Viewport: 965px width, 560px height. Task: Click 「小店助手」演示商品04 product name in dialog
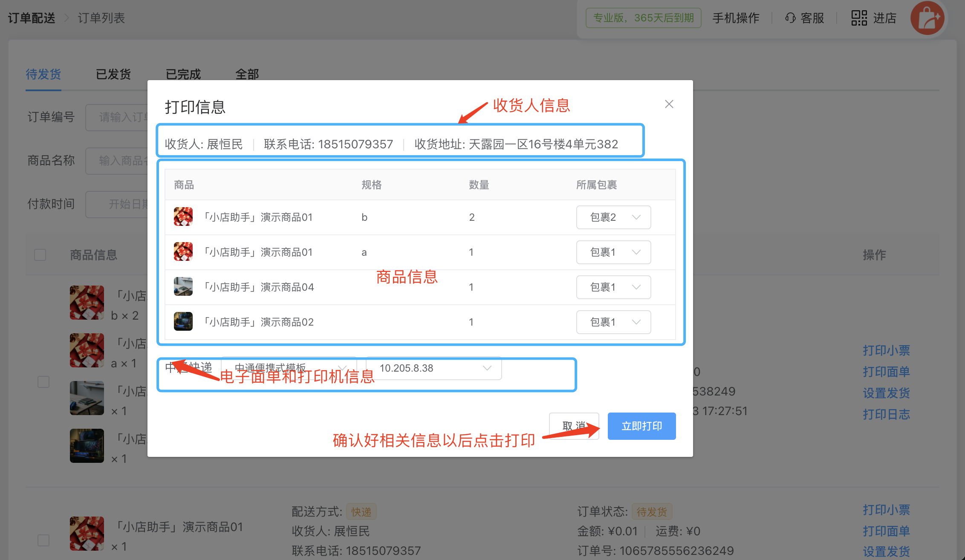click(x=257, y=287)
